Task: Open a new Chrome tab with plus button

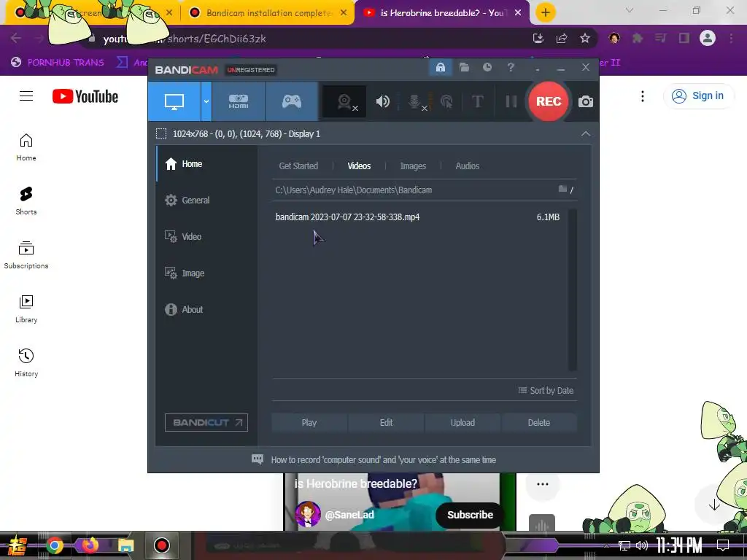Action: (545, 12)
